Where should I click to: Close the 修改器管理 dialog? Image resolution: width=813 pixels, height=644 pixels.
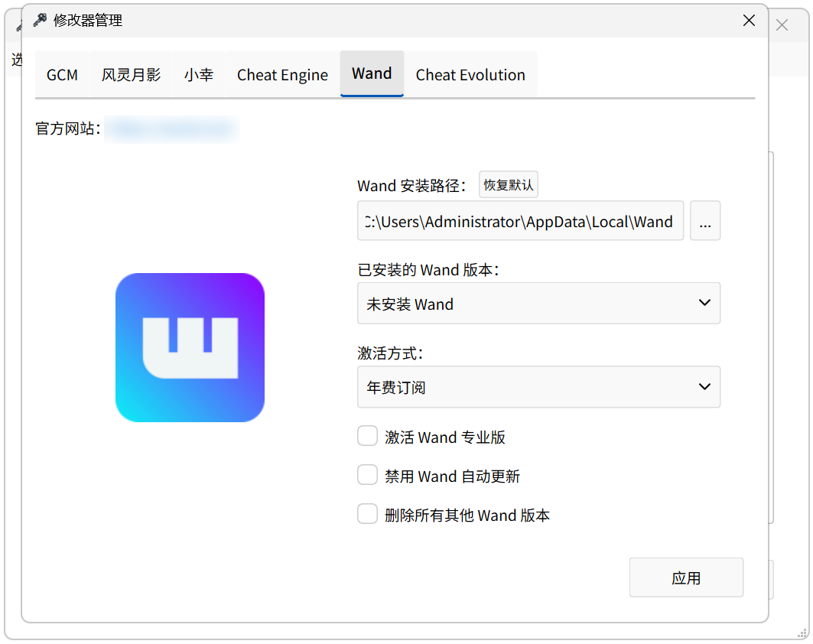coord(749,20)
